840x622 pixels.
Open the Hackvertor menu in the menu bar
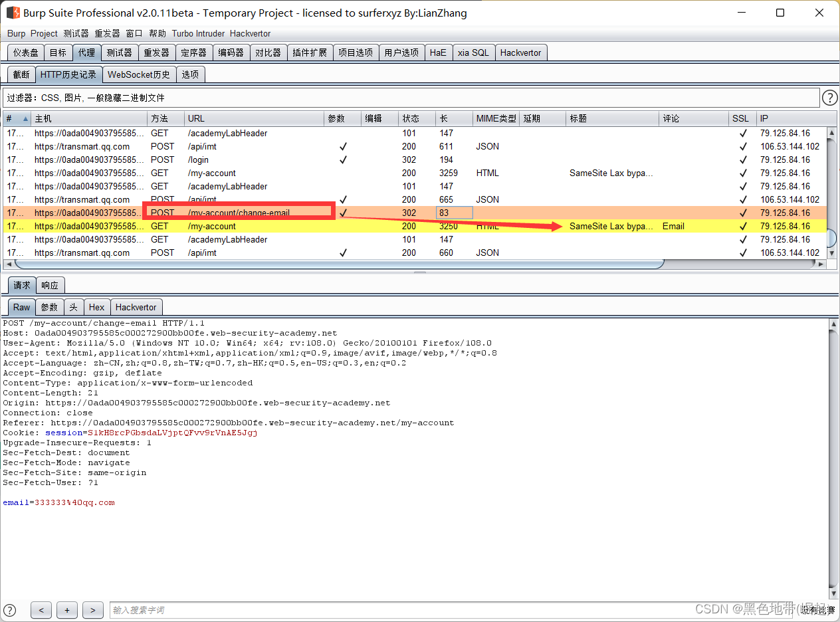[250, 33]
